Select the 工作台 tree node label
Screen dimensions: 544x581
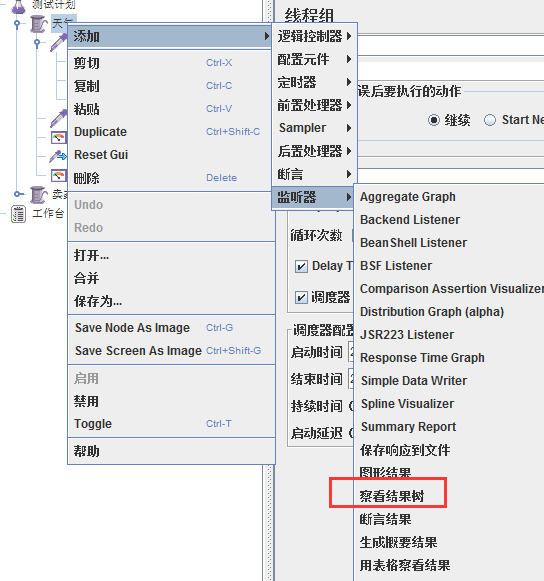[x=48, y=213]
